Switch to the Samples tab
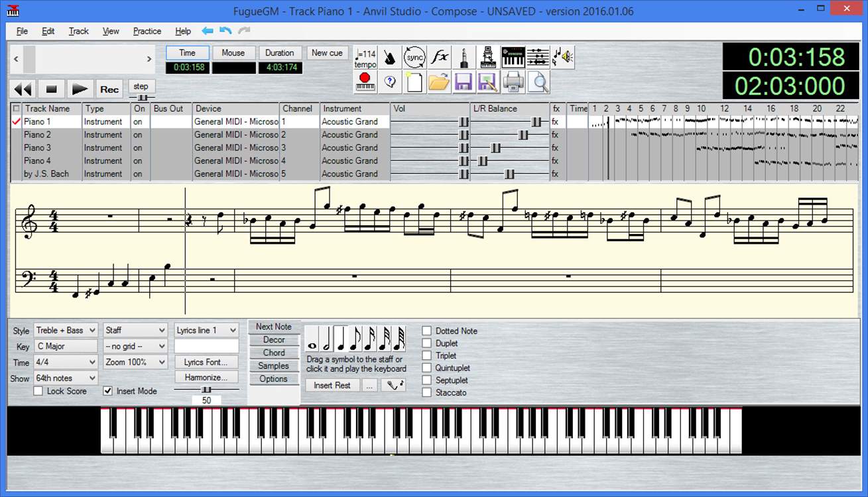This screenshot has width=868, height=497. click(274, 366)
